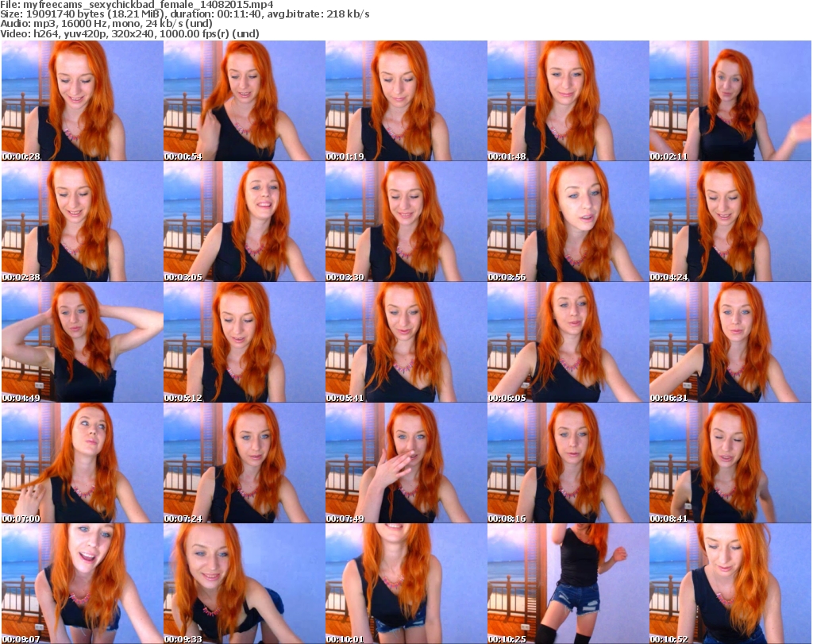Viewport: 813px width, 644px height.
Task: Open the thumbnail stamped 00:09:33
Action: (245, 584)
